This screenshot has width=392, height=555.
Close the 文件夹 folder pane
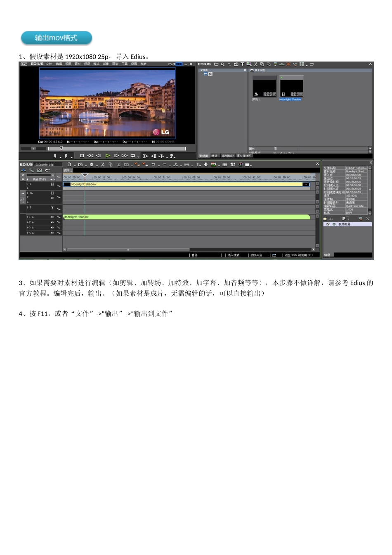[x=245, y=70]
